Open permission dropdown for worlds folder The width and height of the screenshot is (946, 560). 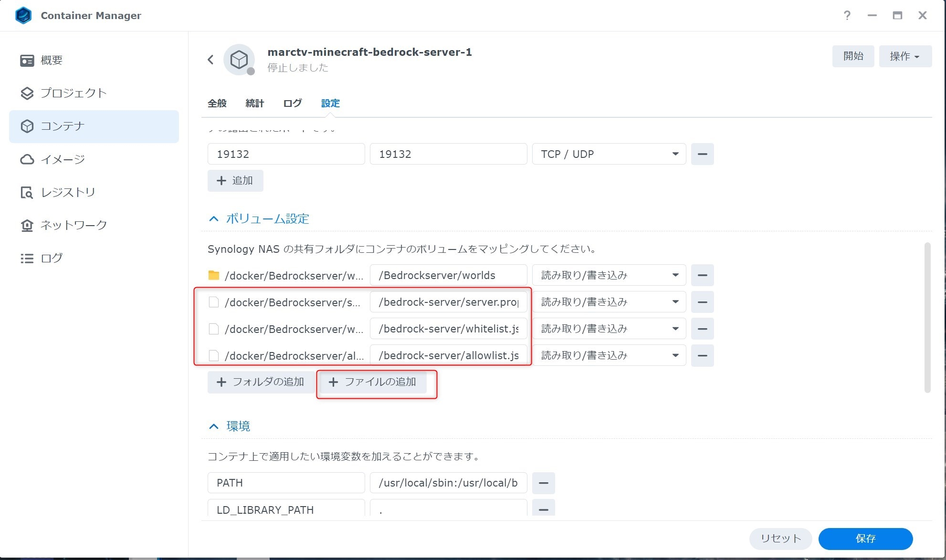(609, 275)
